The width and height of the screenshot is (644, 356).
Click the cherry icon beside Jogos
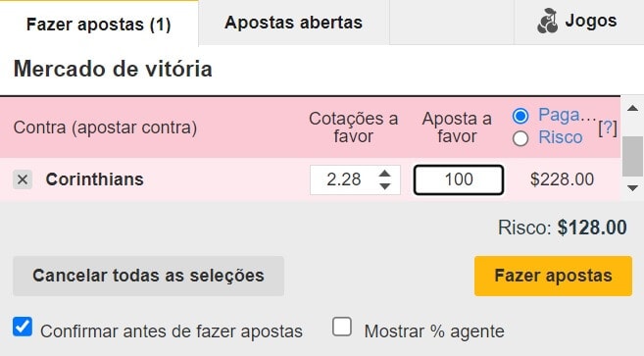548,21
